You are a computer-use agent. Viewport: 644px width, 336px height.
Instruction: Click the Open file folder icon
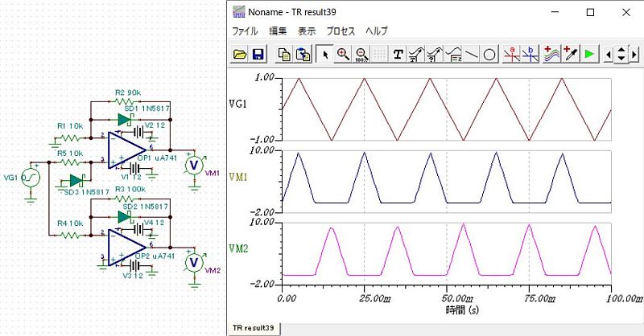coord(239,54)
